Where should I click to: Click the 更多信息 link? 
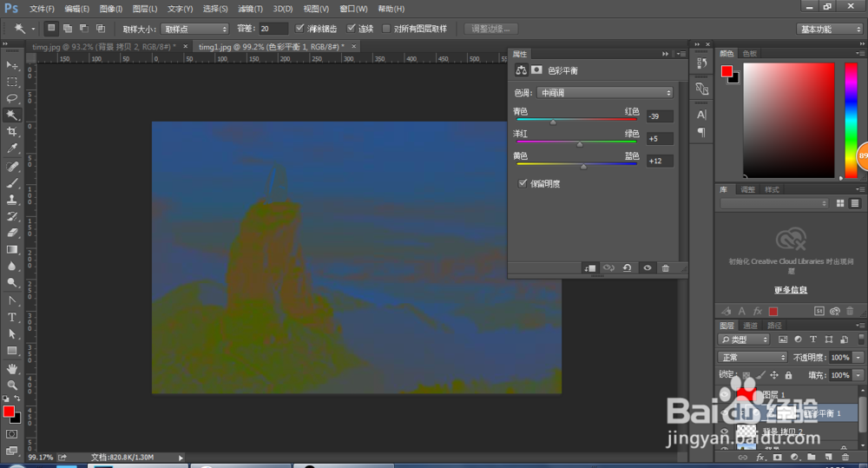[x=791, y=290]
